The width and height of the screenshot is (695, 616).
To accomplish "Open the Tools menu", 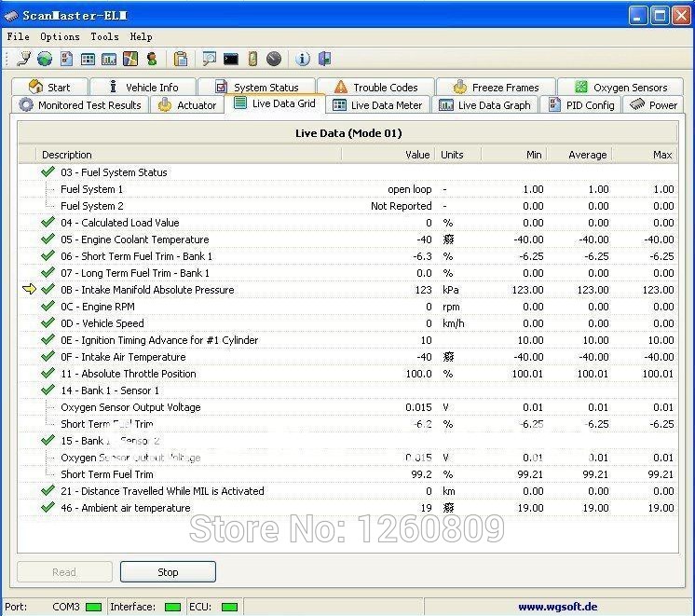I will pyautogui.click(x=104, y=36).
